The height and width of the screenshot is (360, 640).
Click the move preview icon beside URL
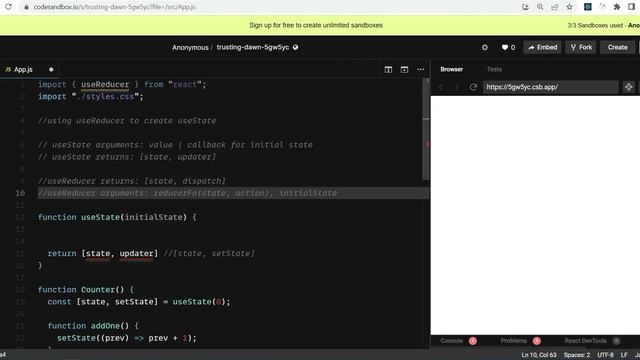coord(629,87)
